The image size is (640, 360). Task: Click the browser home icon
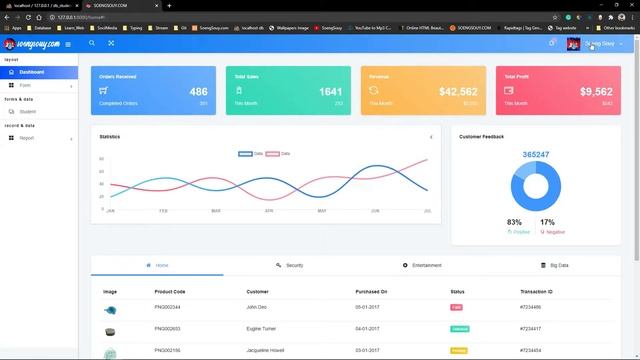[39, 18]
